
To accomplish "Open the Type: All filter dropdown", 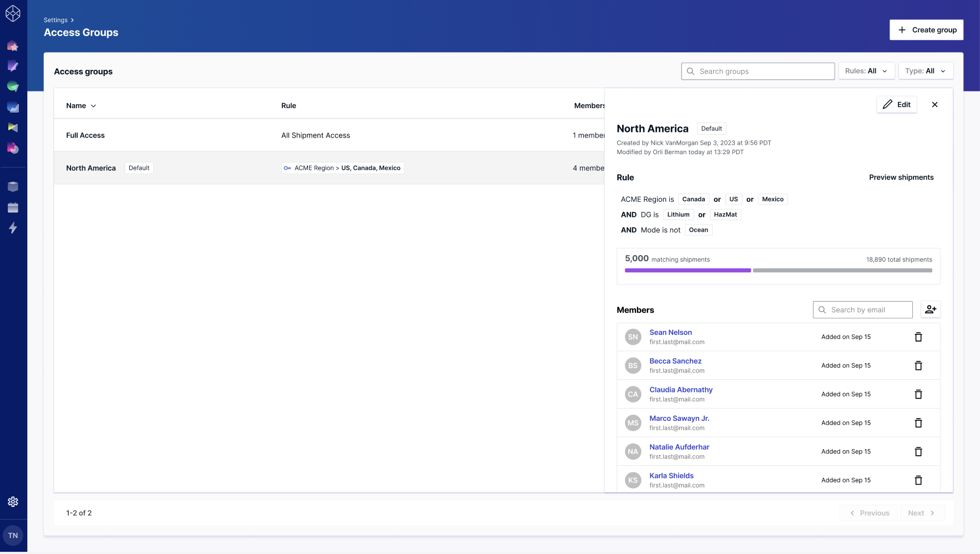I will coord(926,71).
